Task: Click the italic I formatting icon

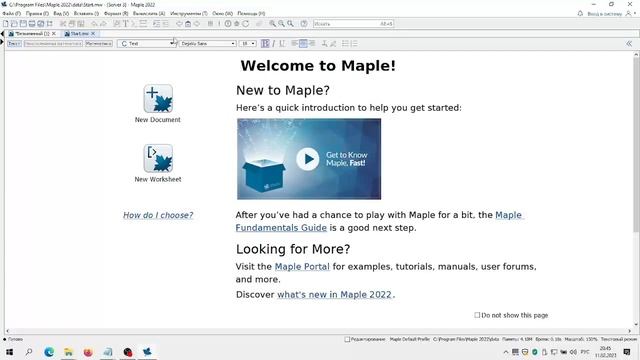Action: click(273, 43)
